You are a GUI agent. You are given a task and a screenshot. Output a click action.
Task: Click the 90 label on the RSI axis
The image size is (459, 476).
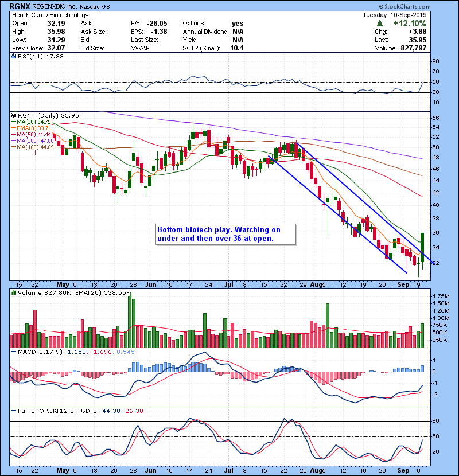click(435, 61)
